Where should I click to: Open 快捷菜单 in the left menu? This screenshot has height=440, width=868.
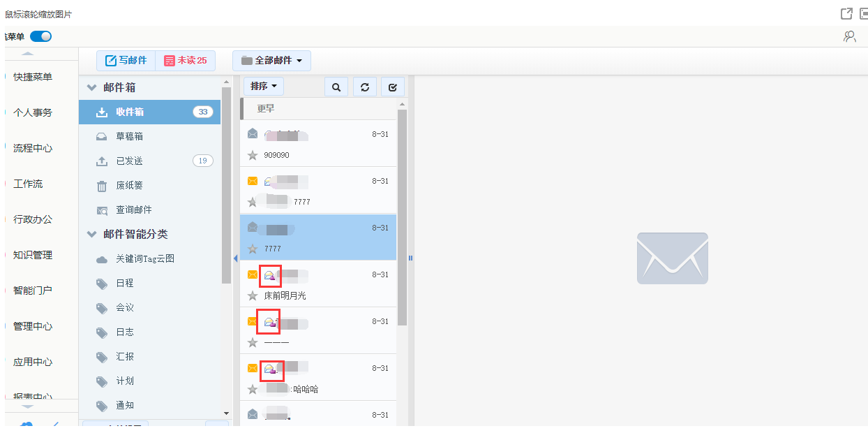tap(33, 77)
